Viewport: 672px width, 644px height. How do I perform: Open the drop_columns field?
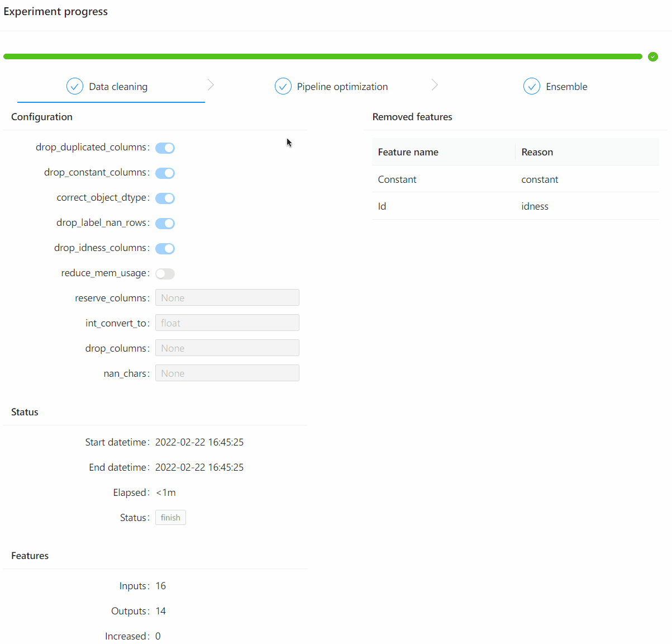tap(227, 348)
